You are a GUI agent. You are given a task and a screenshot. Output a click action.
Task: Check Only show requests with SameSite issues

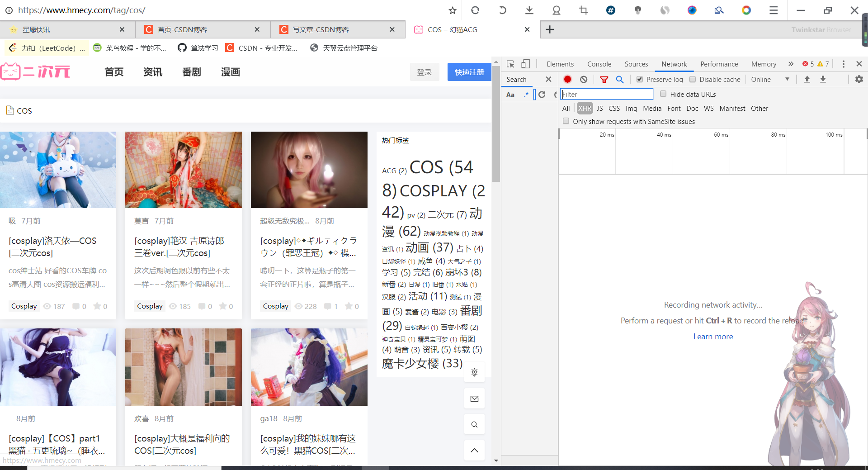coord(566,121)
